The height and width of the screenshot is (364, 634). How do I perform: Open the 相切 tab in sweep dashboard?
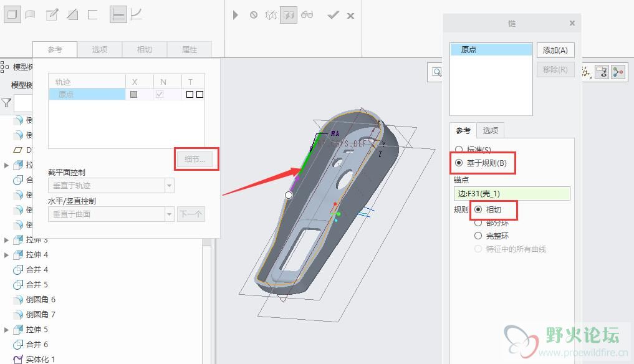(145, 49)
